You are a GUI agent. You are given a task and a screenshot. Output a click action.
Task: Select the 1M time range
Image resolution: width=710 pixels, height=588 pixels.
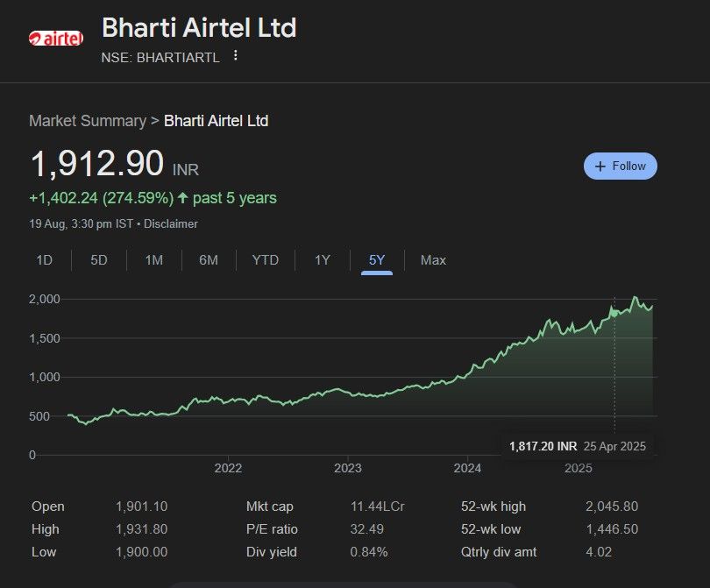coord(153,260)
